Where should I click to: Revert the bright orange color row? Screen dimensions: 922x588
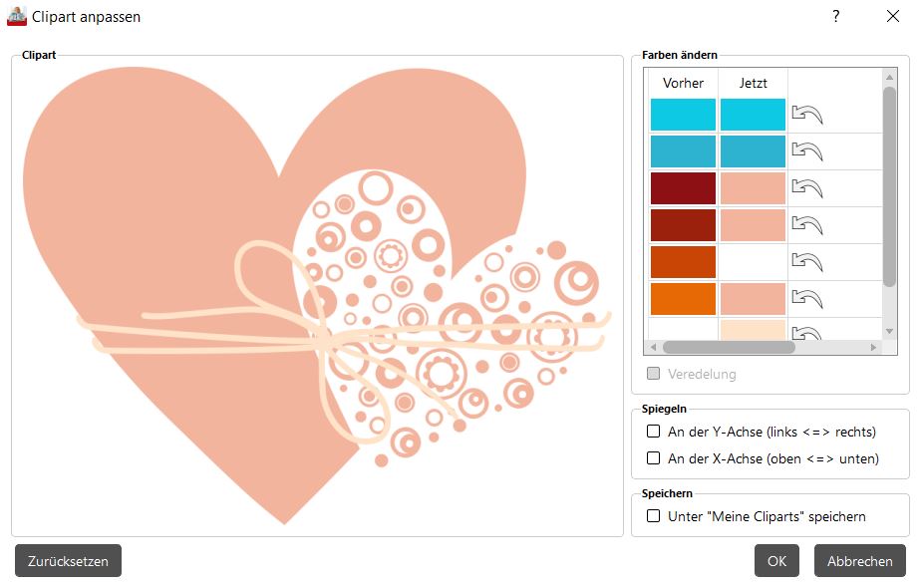tap(807, 299)
